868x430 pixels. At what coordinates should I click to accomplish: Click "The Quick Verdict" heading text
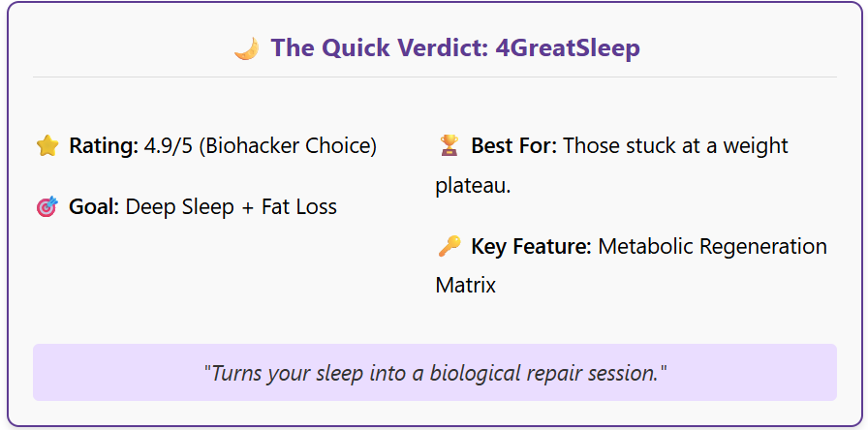pos(378,48)
